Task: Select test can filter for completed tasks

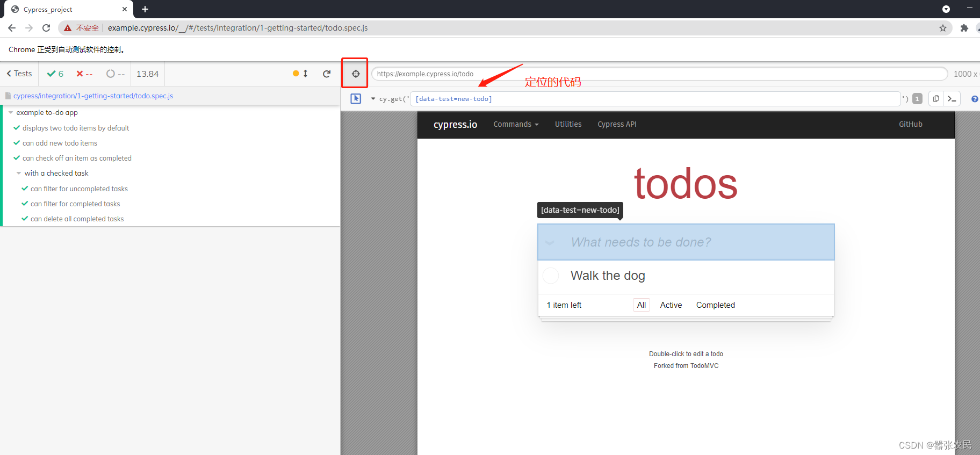Action: click(x=75, y=204)
